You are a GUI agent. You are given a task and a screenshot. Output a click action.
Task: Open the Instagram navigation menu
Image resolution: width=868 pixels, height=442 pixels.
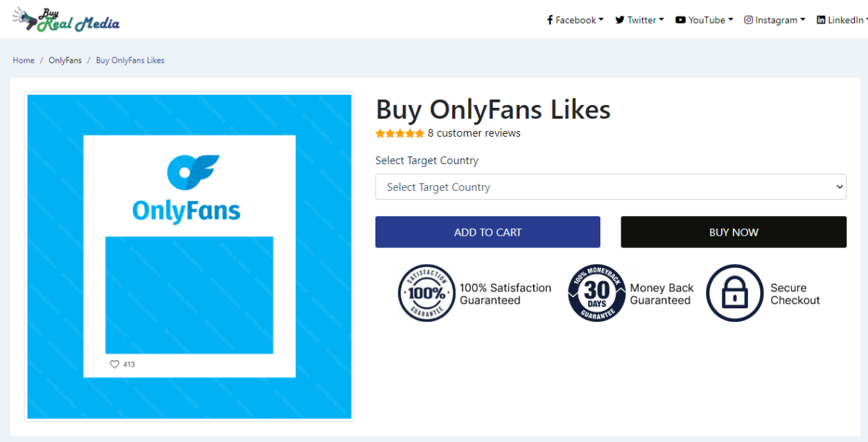(x=775, y=20)
